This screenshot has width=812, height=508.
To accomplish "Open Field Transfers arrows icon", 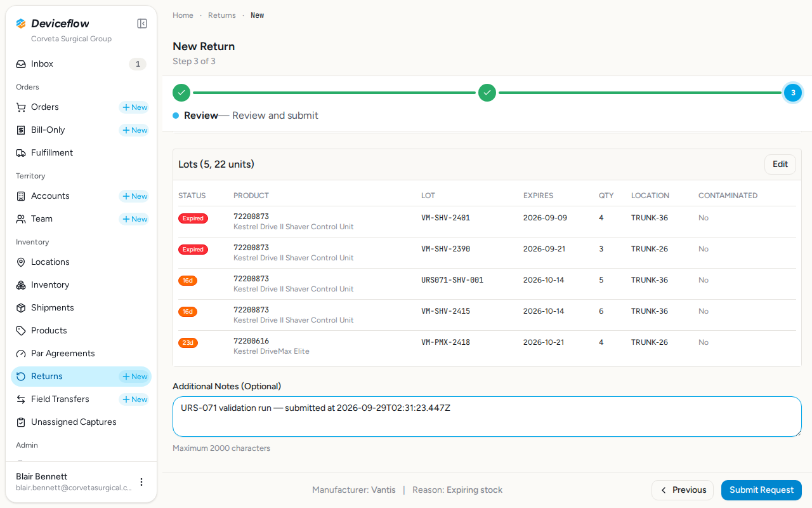I will [21, 399].
